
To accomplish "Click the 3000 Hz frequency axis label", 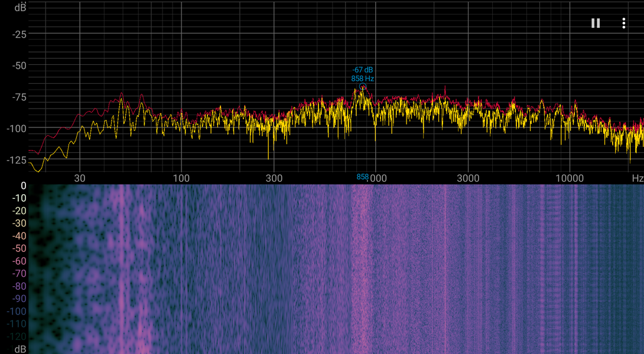I will coord(468,178).
